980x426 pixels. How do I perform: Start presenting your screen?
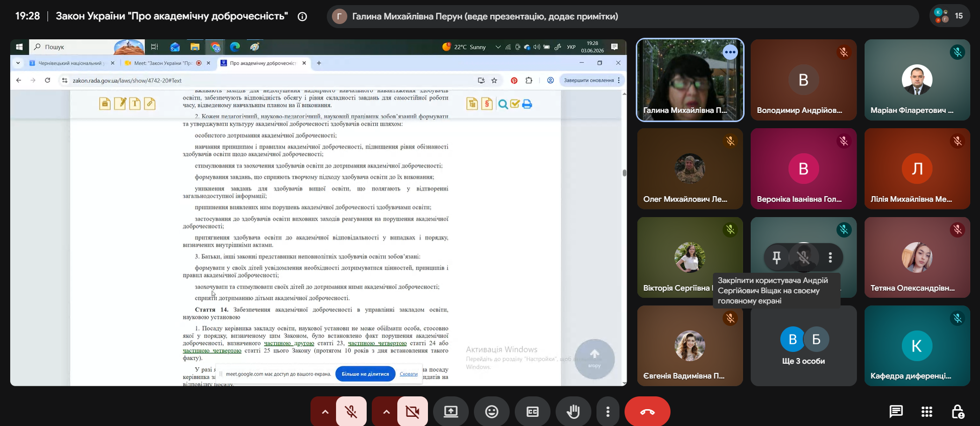pyautogui.click(x=451, y=412)
